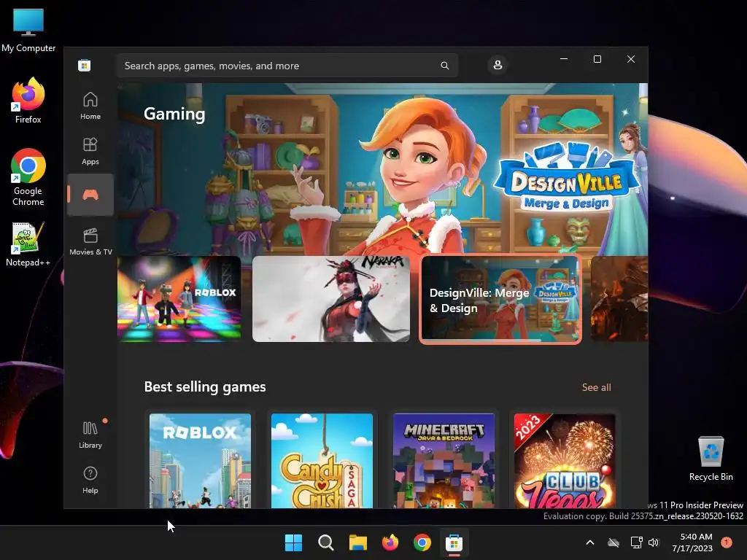Select the DesignVille: Merge & Design carousel card
Viewport: 747px width, 560px height.
(x=500, y=298)
